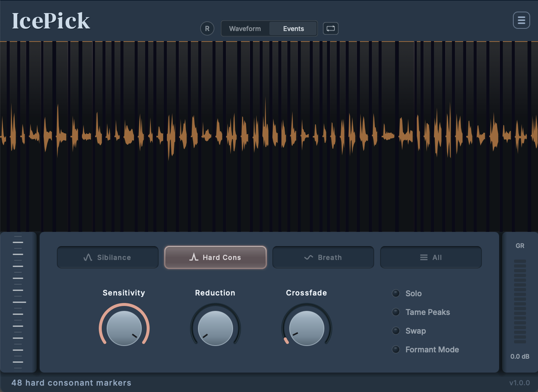Select the Sibilance mode tab
The image size is (538, 392).
point(108,257)
